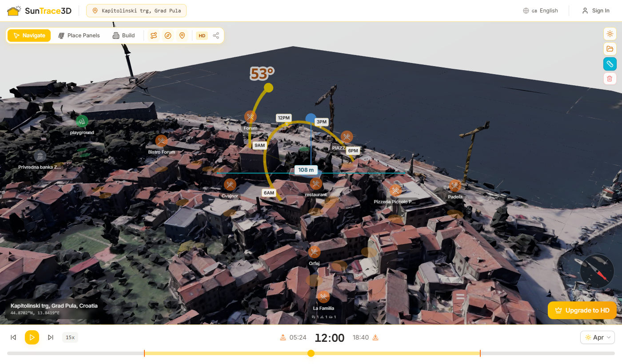Click the location pin marker tool
Viewport: 622px width, 364px height.
click(x=182, y=36)
